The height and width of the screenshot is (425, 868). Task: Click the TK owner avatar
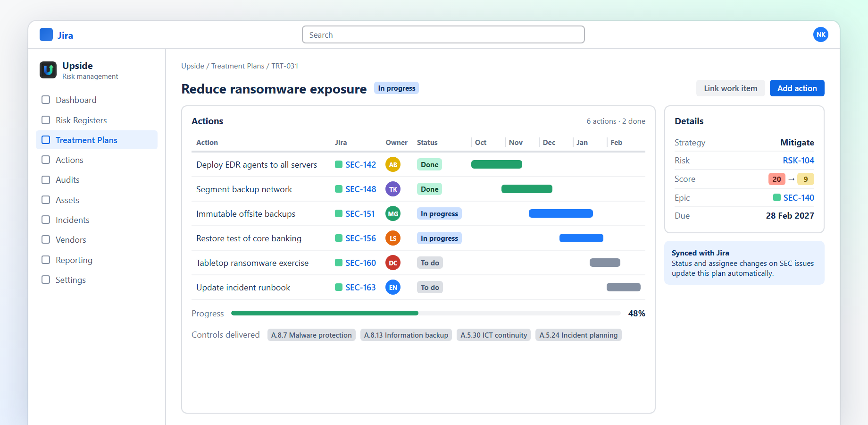click(x=393, y=189)
